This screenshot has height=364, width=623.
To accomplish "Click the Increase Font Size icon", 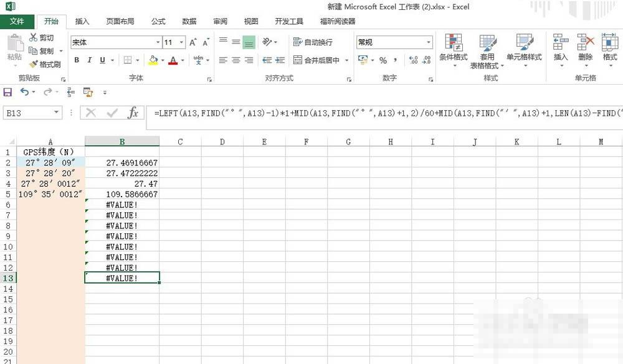I will click(193, 42).
